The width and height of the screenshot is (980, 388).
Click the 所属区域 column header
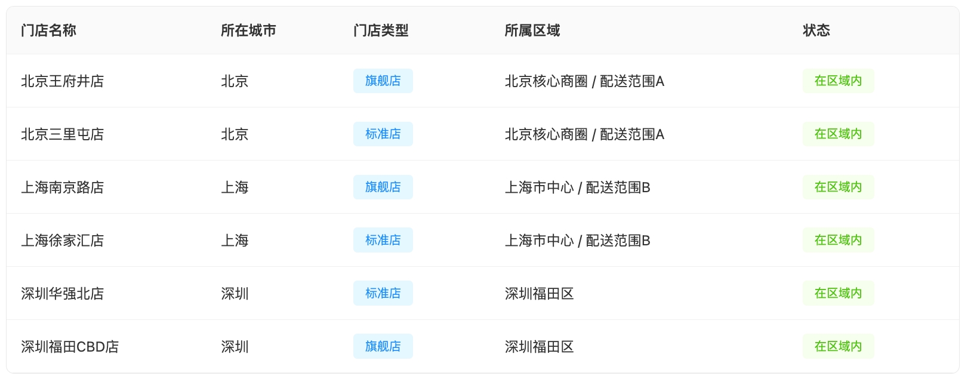click(532, 30)
